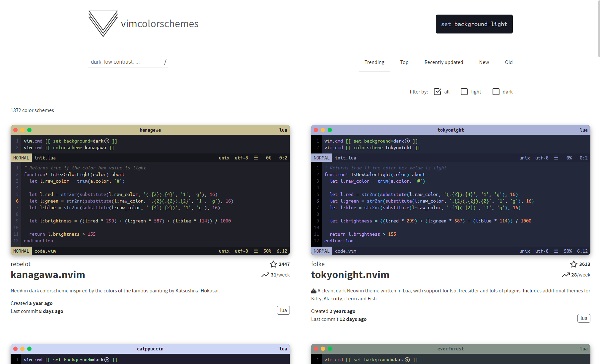
Task: Open the Recently updated tab
Action: [444, 62]
